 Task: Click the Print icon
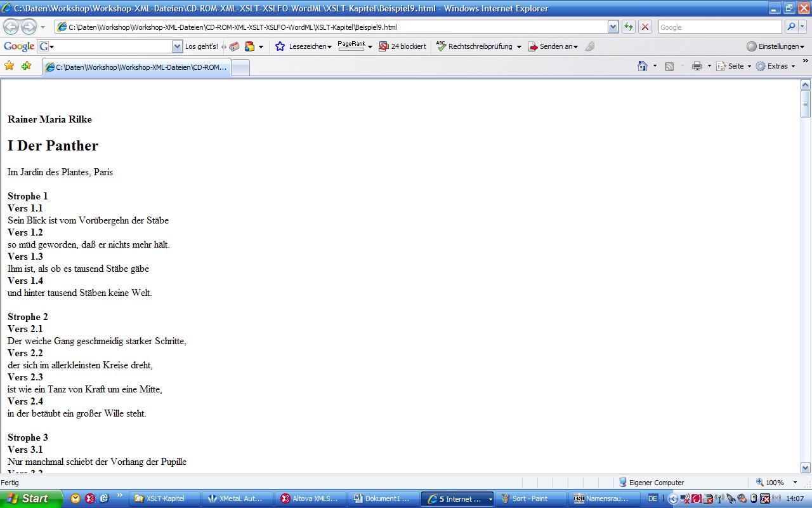[697, 66]
